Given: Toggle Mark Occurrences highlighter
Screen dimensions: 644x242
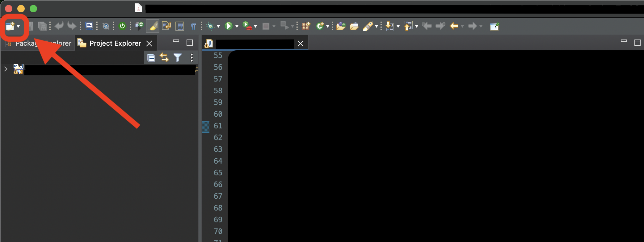Looking at the screenshot, I should (x=153, y=26).
